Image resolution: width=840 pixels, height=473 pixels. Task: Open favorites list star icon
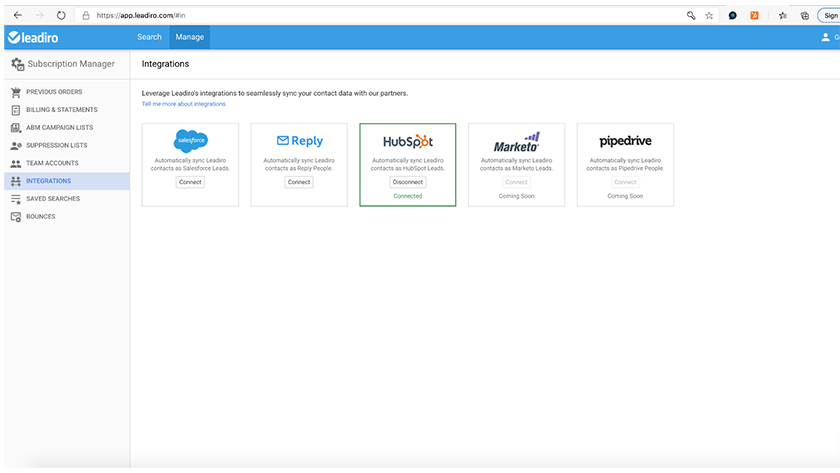point(783,16)
